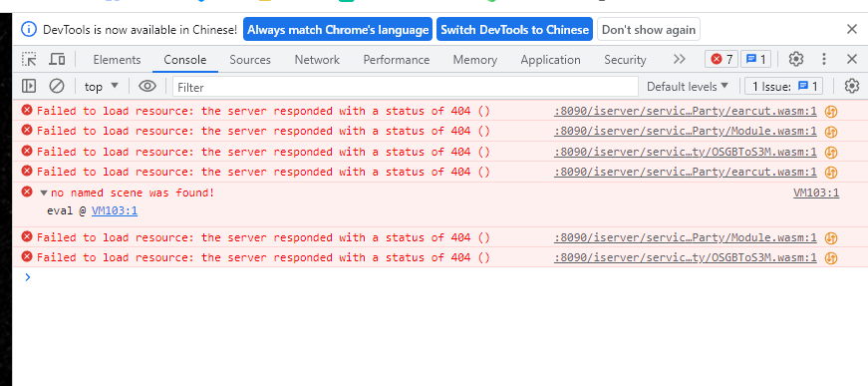The height and width of the screenshot is (386, 868).
Task: Show more tabs with double chevron
Action: 680,59
